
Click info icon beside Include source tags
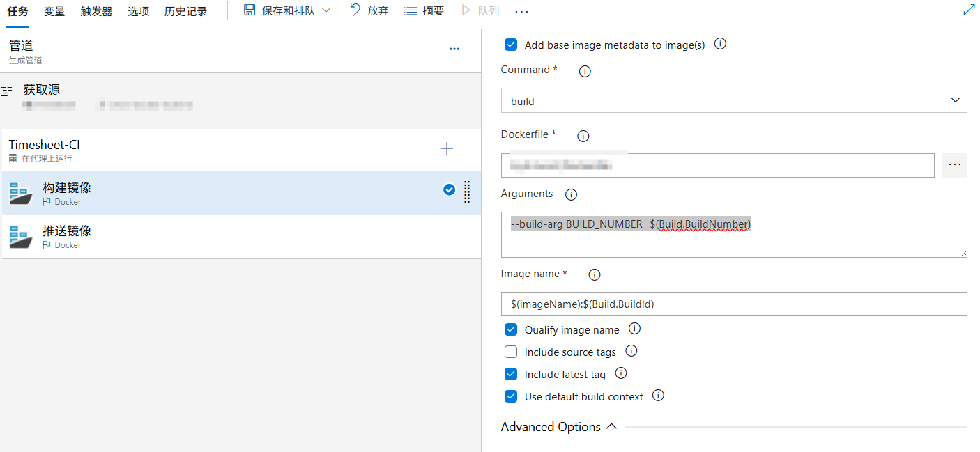click(x=631, y=350)
